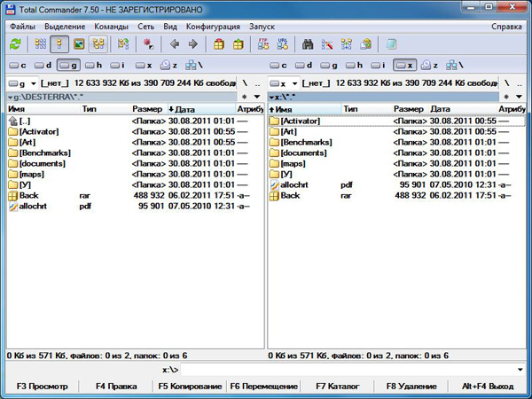Click the notepad icon in toolbar
532x399 pixels.
391,44
